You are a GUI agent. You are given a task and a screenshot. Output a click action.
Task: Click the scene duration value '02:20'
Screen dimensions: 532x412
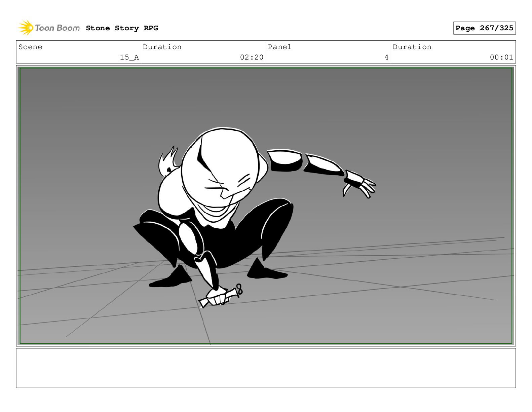252,58
